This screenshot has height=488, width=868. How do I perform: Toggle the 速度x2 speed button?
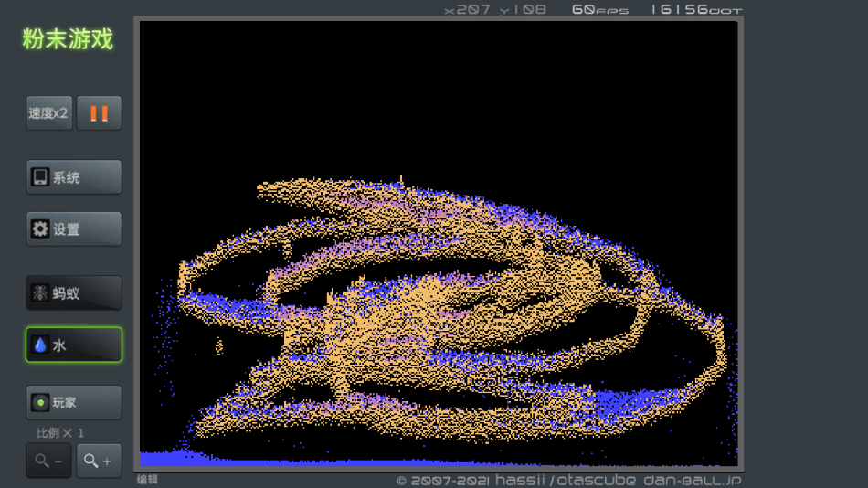(48, 113)
